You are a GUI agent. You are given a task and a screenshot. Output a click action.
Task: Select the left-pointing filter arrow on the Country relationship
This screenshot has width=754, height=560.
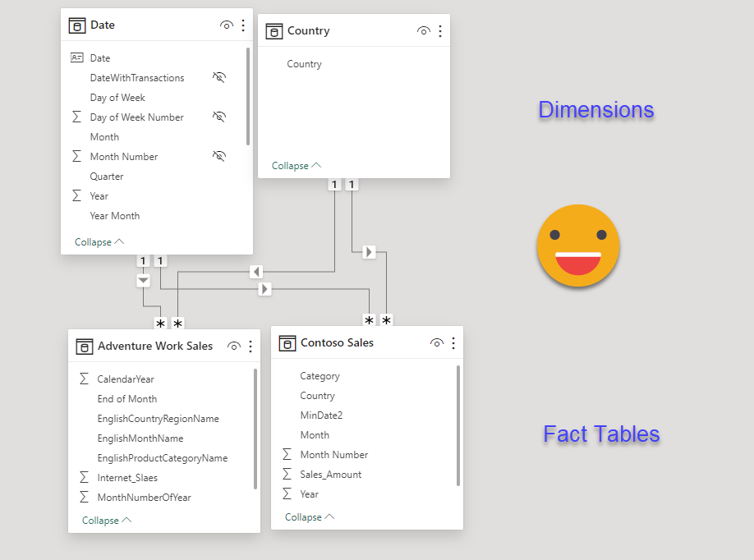point(256,272)
